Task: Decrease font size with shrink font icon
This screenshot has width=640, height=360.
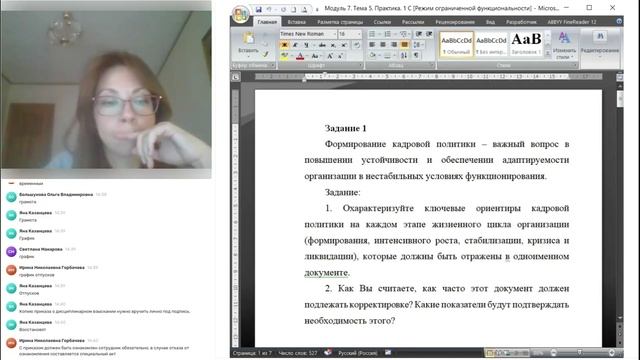Action: 340,56
